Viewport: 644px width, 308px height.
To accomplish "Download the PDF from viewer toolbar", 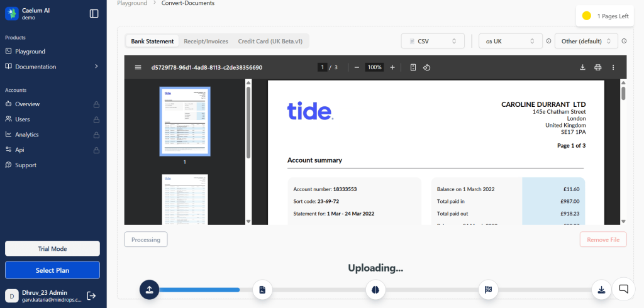I will (x=582, y=67).
